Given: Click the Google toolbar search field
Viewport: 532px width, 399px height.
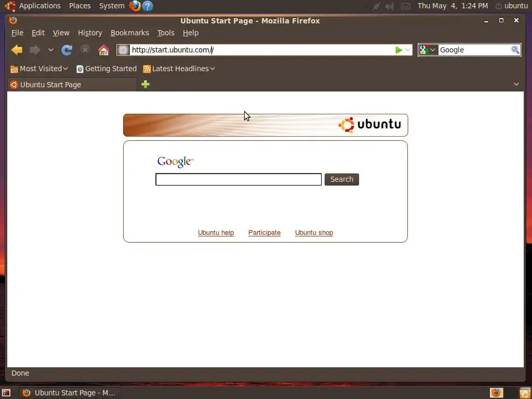Looking at the screenshot, I should 474,50.
